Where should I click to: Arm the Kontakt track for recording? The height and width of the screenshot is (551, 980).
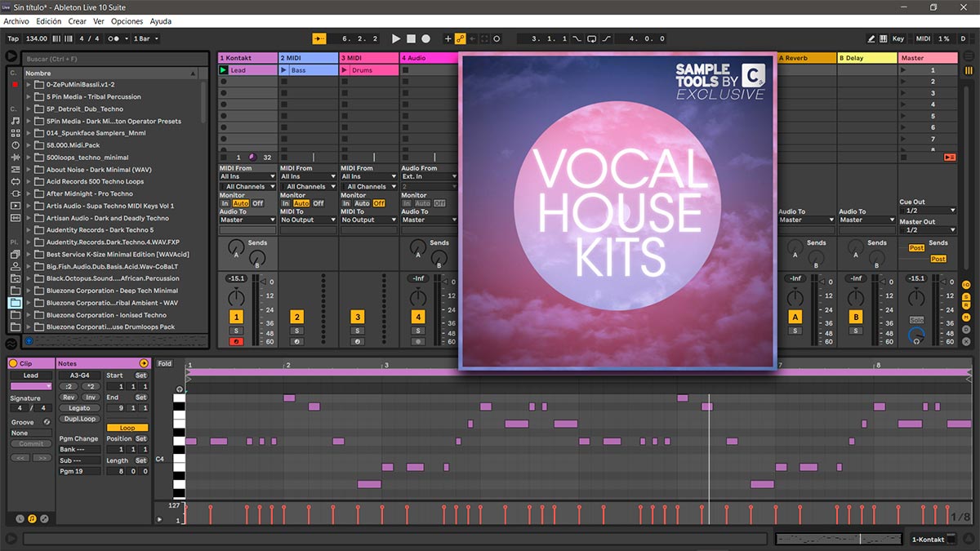coord(237,341)
